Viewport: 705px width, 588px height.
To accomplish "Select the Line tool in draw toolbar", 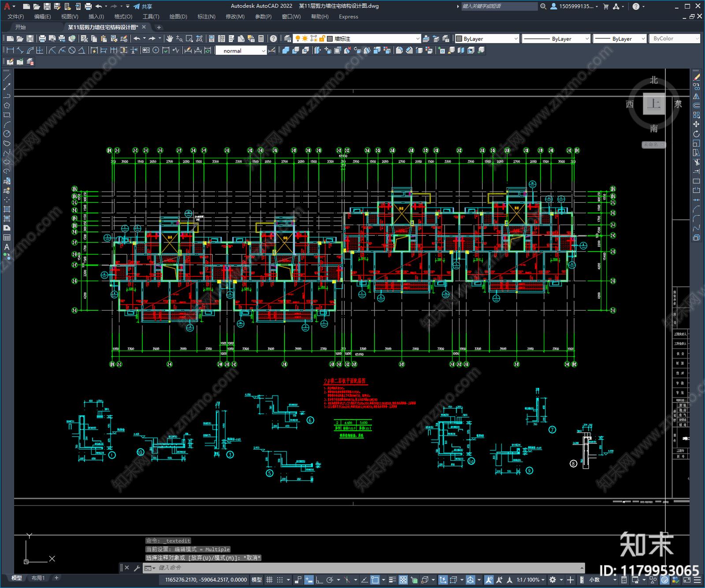I will point(7,77).
